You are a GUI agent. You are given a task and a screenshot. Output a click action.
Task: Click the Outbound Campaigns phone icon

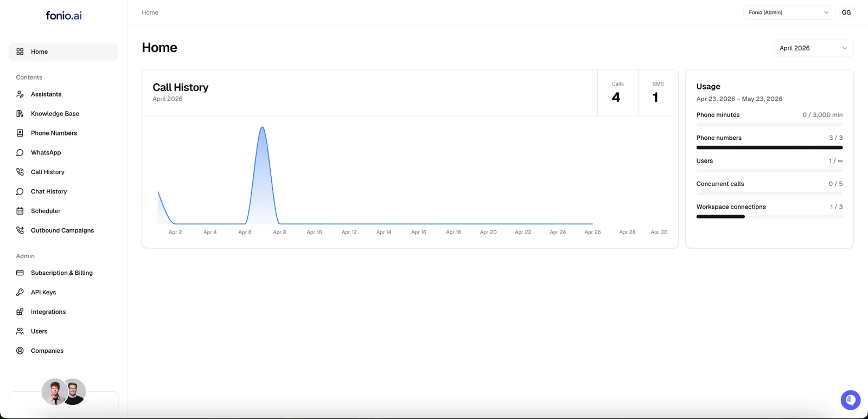click(x=20, y=230)
